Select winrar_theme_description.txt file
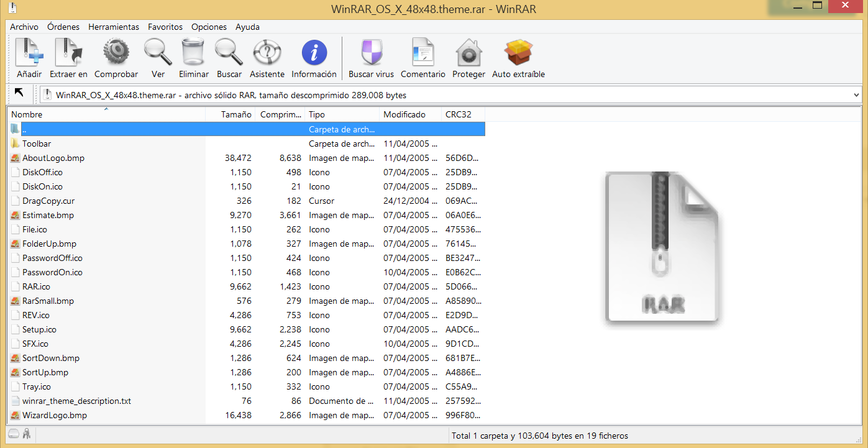 point(76,401)
